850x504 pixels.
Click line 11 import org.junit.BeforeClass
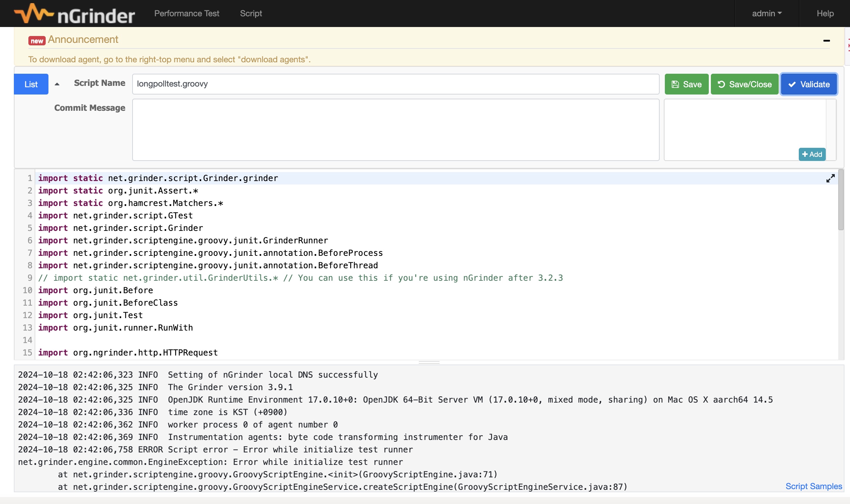[x=108, y=303]
